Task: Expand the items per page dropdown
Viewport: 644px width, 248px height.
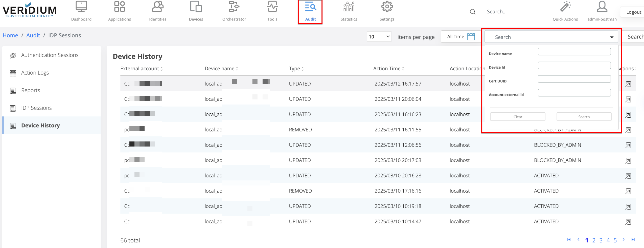Action: pyautogui.click(x=379, y=37)
